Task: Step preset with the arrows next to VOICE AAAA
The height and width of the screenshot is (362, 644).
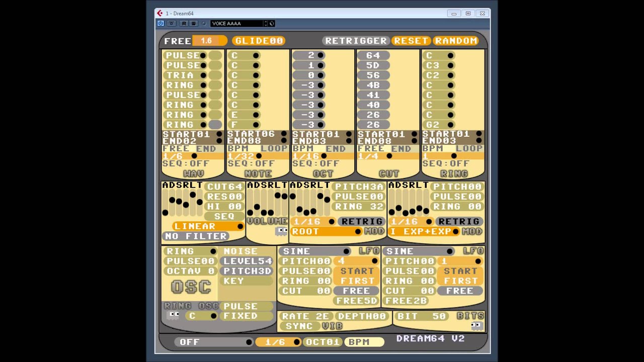Action: [x=266, y=23]
